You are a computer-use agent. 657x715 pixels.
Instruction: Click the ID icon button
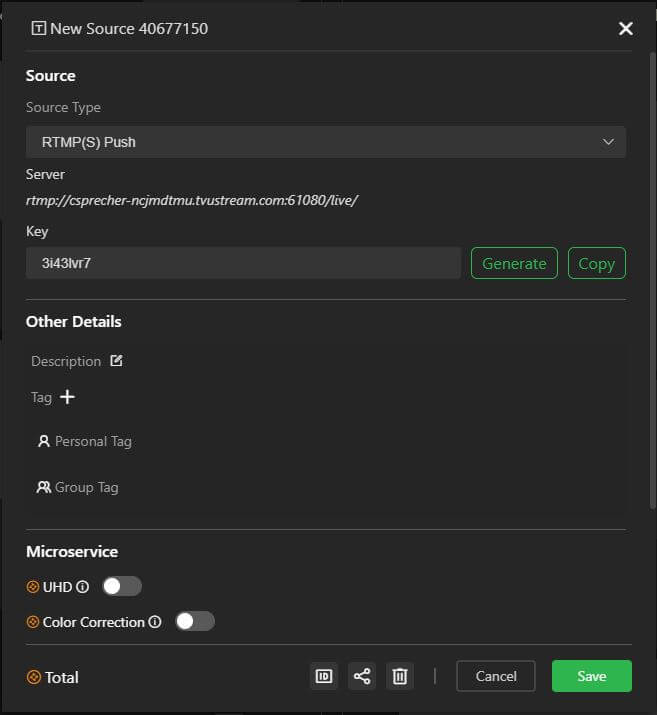pyautogui.click(x=324, y=676)
